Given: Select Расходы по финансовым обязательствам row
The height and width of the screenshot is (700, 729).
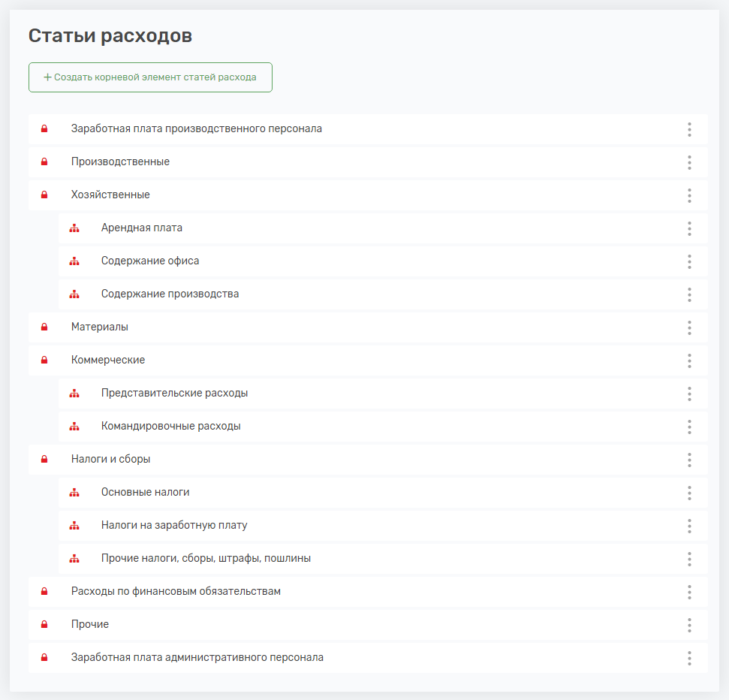Looking at the screenshot, I should click(176, 591).
